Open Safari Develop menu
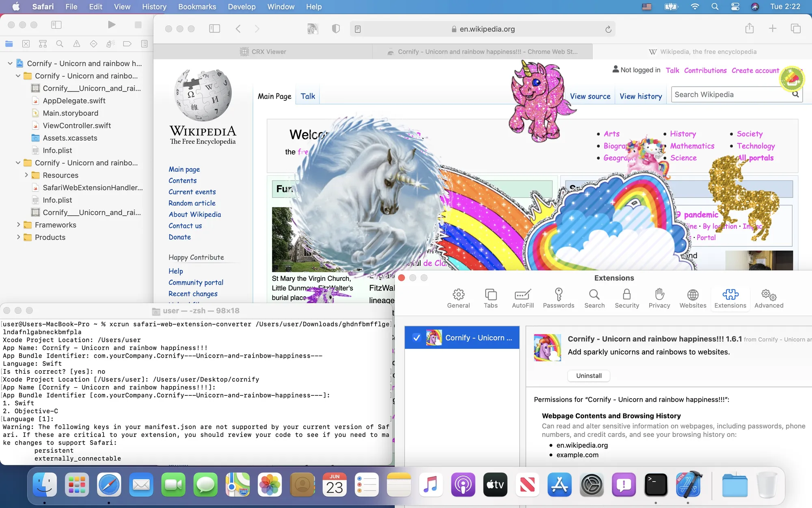 [242, 7]
